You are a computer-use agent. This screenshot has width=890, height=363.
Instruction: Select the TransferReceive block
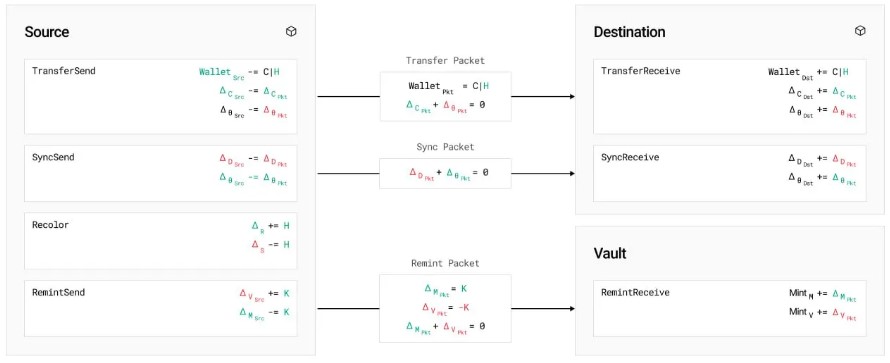pyautogui.click(x=730, y=96)
